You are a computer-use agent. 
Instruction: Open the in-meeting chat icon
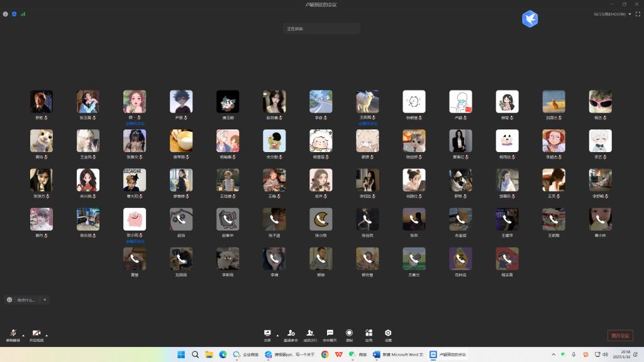(330, 333)
